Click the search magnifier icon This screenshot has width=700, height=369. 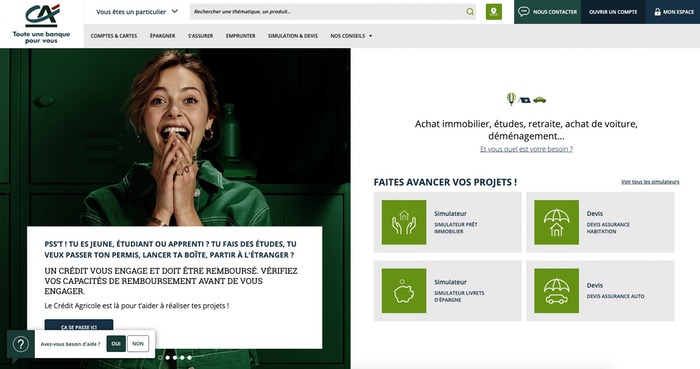[x=470, y=12]
